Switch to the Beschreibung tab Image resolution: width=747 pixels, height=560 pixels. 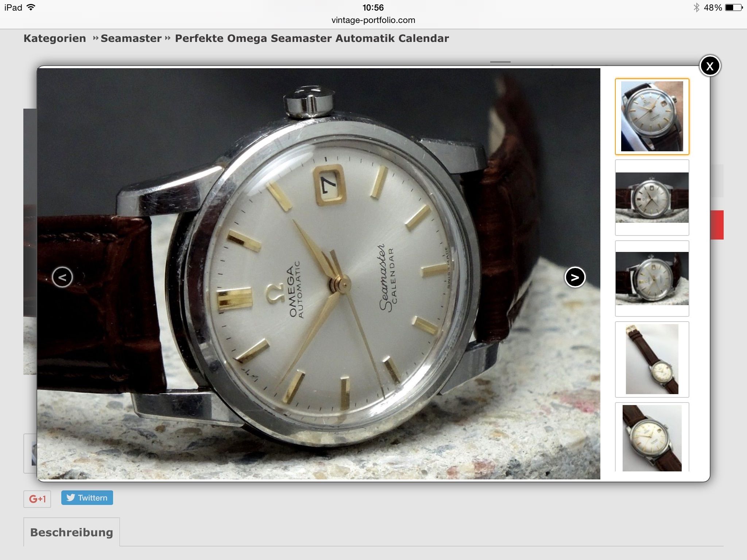71,532
